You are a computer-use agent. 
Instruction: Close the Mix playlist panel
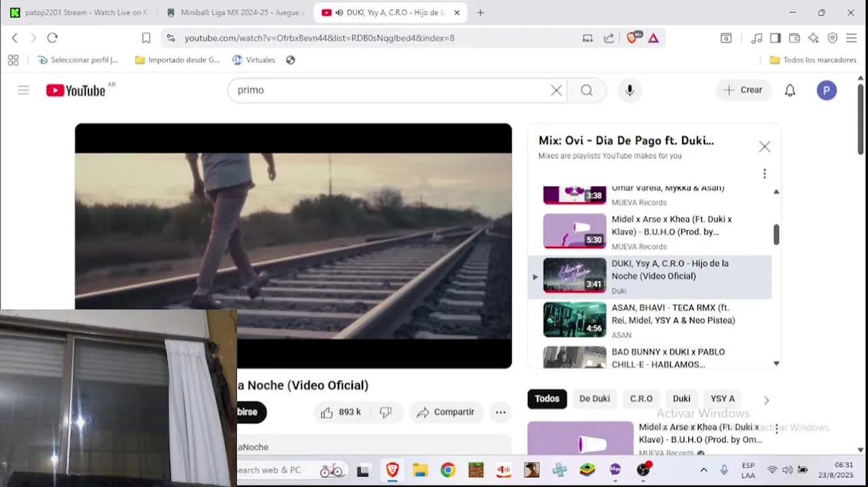[764, 147]
